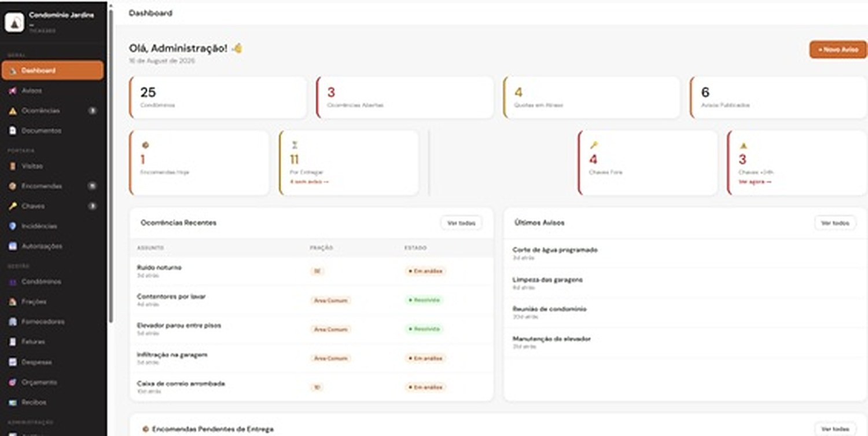Viewport: 868px width, 436px height.
Task: Select the Condóminos people icon
Action: 13,282
